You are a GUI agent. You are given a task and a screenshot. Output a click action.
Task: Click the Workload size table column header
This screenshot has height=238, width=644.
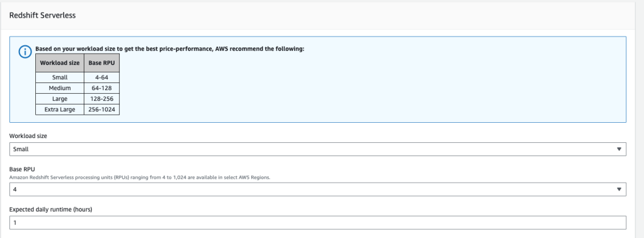pos(60,64)
